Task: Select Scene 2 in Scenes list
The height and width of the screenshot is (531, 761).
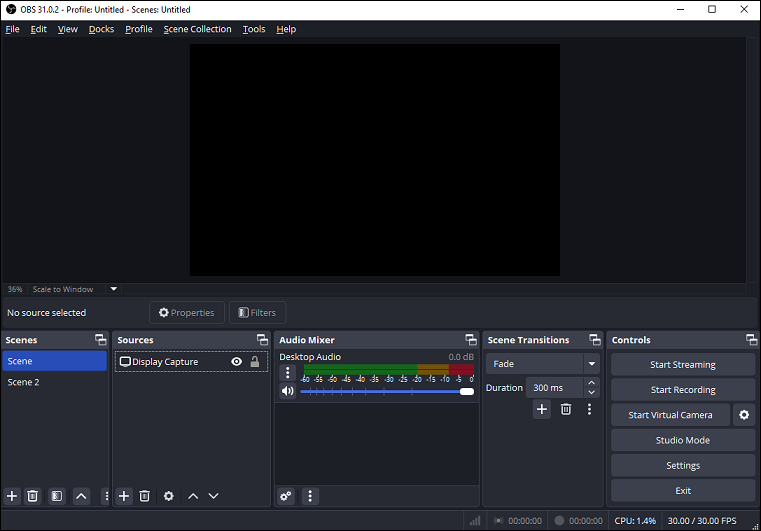Action: click(54, 382)
